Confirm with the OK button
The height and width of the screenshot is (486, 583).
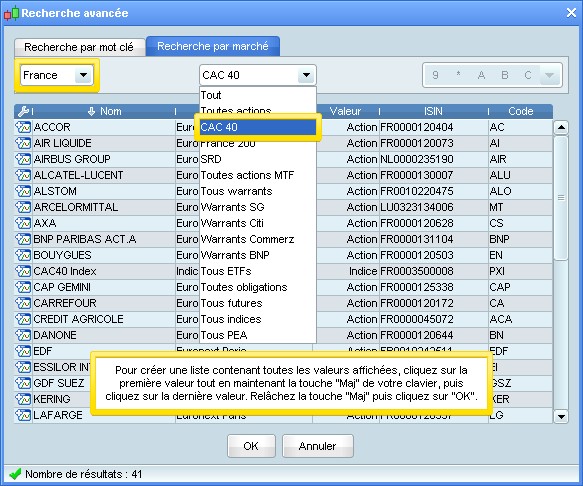(251, 446)
